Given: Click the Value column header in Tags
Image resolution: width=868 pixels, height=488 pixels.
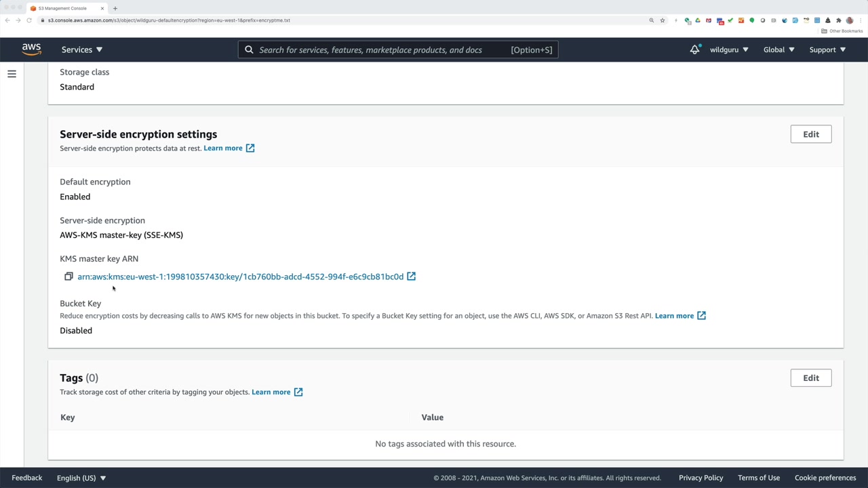Looking at the screenshot, I should 432,418.
